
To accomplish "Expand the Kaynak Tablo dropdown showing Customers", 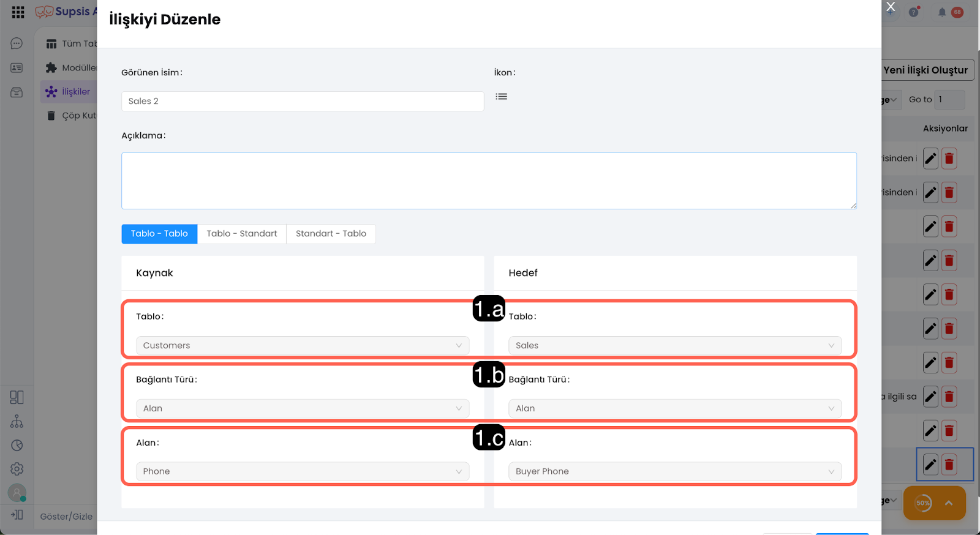I will tap(303, 346).
